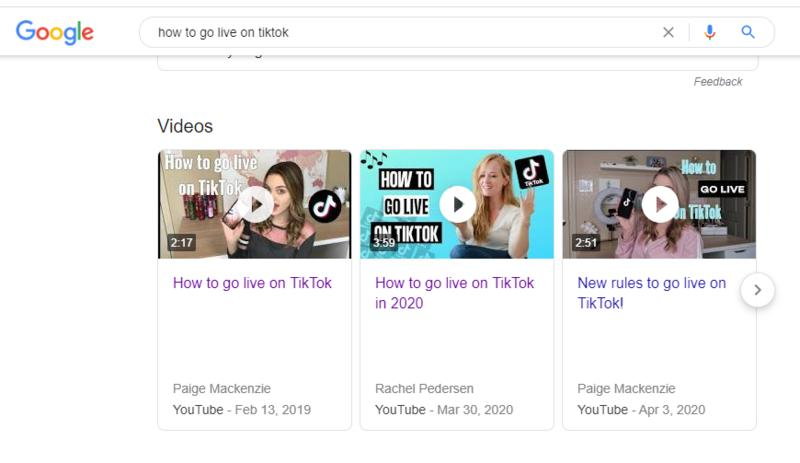Click the blue magnifier search icon
800x463 pixels.
[747, 32]
